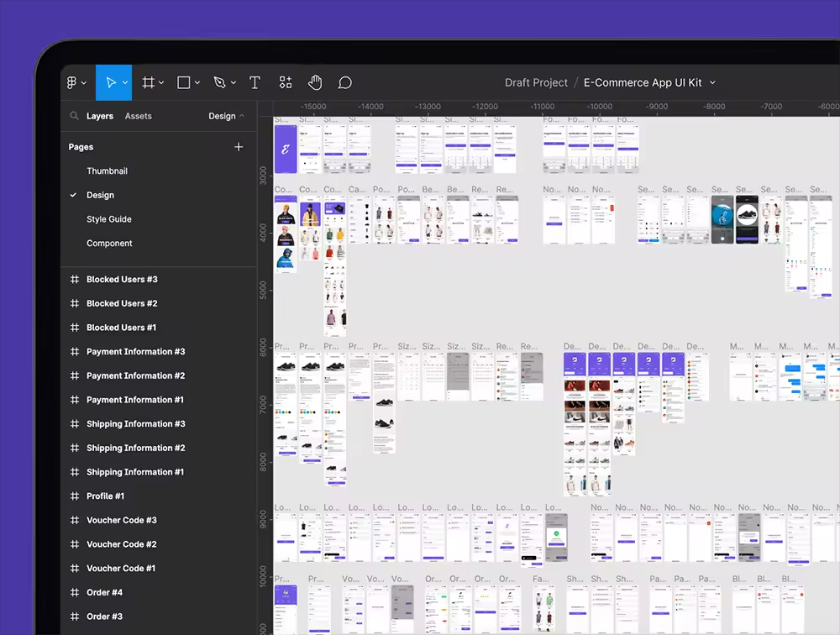
Task: Add a new page with plus icon
Action: (239, 147)
